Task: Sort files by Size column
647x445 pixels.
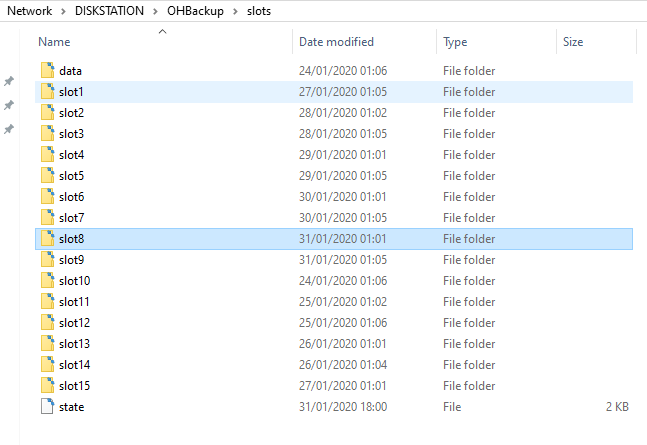Action: [573, 42]
